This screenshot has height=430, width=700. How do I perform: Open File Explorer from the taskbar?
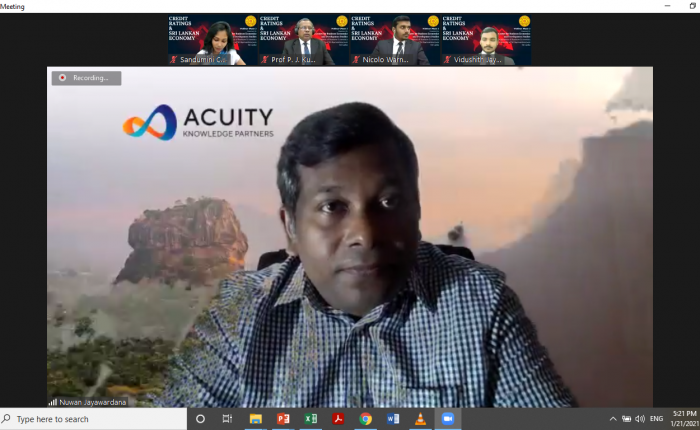coord(256,419)
